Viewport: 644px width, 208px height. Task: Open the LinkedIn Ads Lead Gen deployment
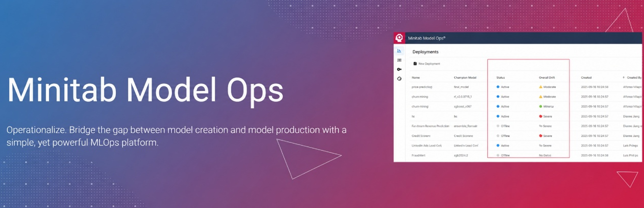click(427, 146)
